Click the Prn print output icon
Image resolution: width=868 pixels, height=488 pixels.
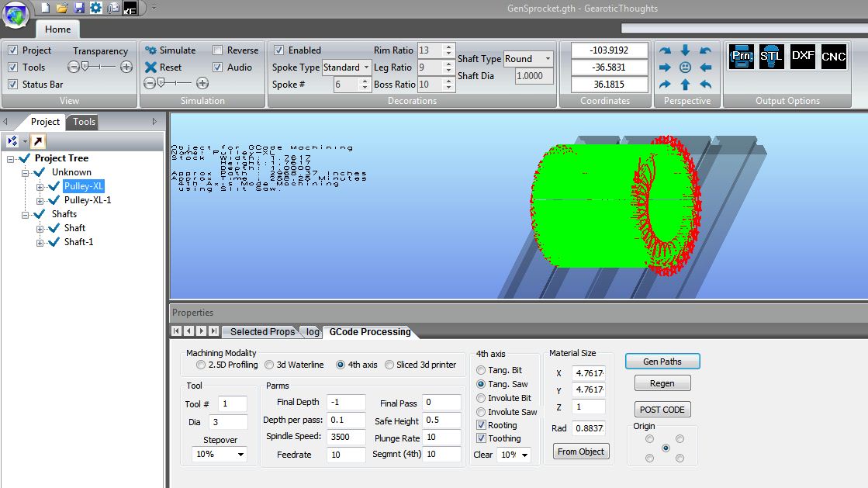pyautogui.click(x=741, y=57)
